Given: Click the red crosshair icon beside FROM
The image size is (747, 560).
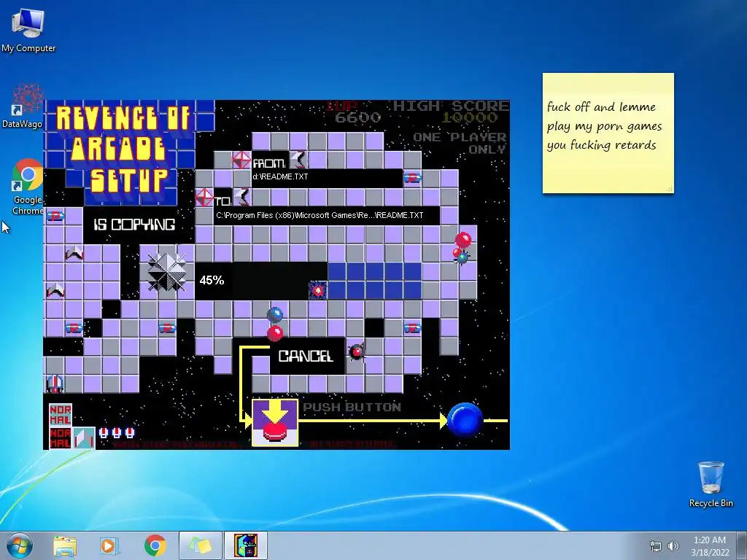Looking at the screenshot, I should click(241, 160).
